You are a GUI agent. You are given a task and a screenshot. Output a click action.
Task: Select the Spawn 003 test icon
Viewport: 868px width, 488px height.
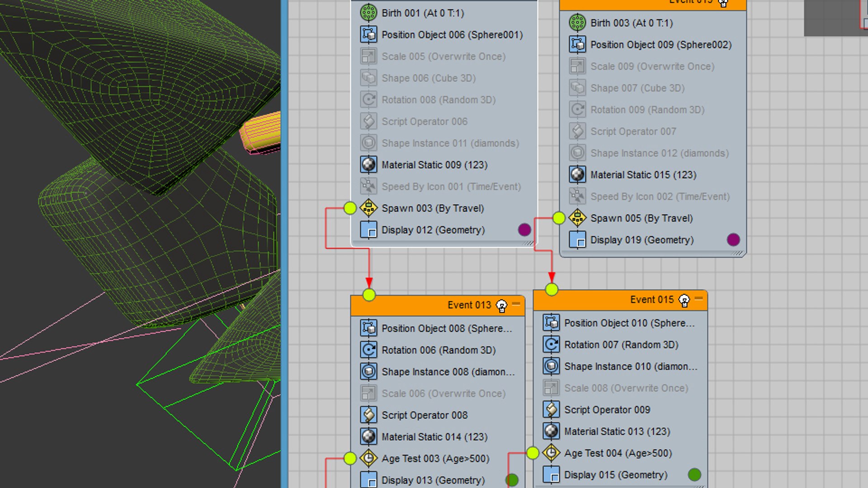pyautogui.click(x=368, y=208)
